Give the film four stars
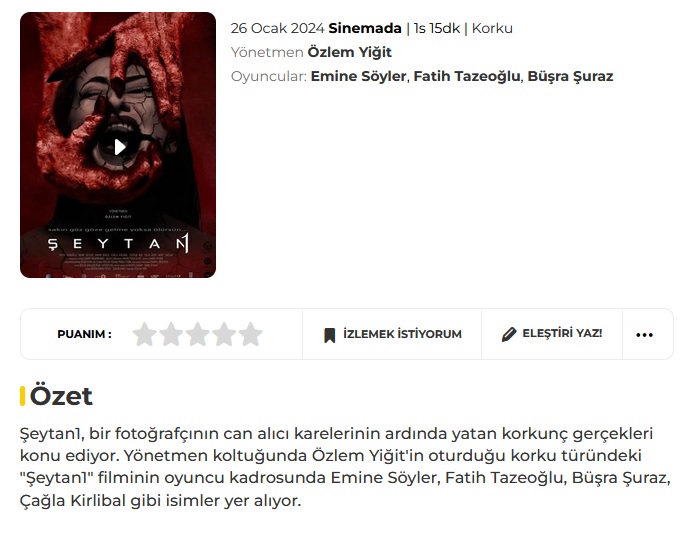 point(224,334)
